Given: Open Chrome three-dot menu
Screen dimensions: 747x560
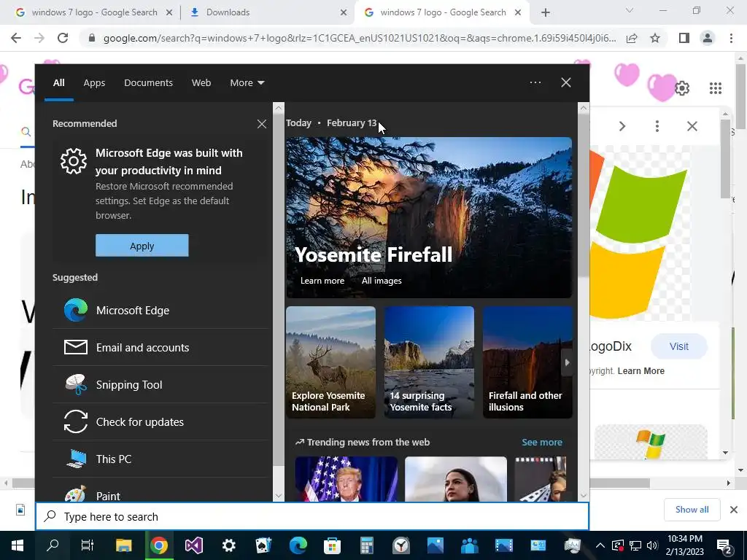Looking at the screenshot, I should [x=731, y=38].
